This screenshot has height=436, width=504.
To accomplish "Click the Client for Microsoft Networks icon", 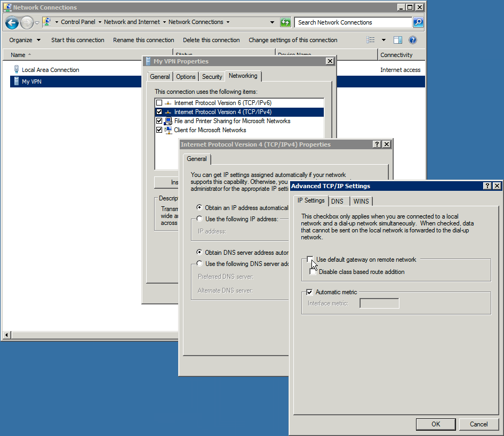I will point(168,130).
